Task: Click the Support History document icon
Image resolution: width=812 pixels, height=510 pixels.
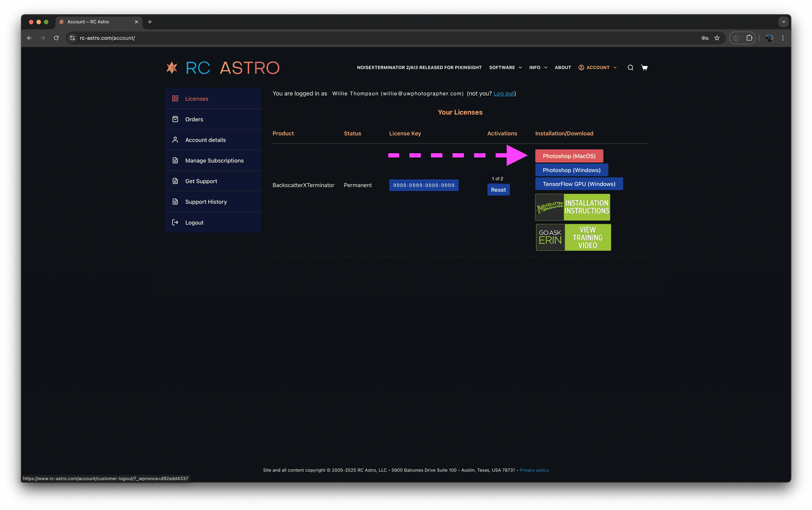Action: (175, 202)
